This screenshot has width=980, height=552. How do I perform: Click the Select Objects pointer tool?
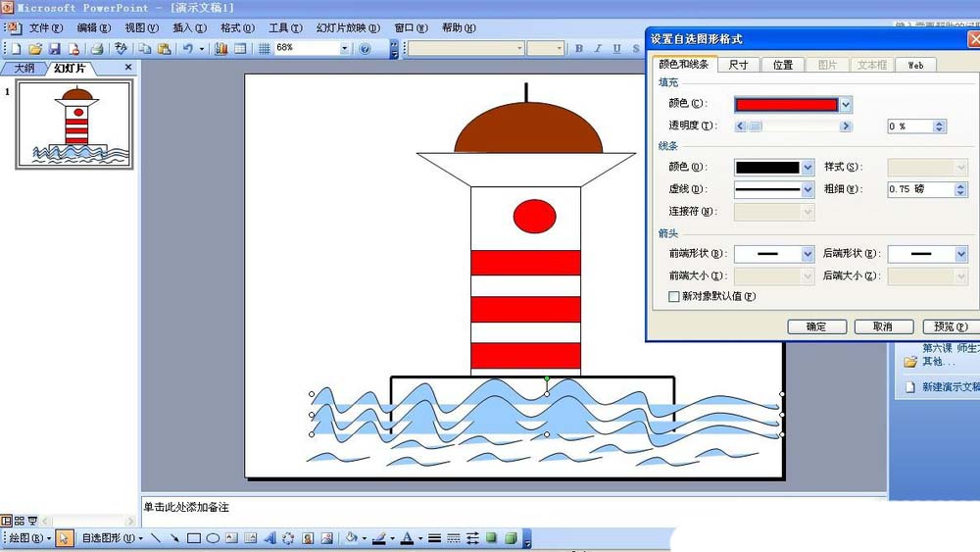65,538
